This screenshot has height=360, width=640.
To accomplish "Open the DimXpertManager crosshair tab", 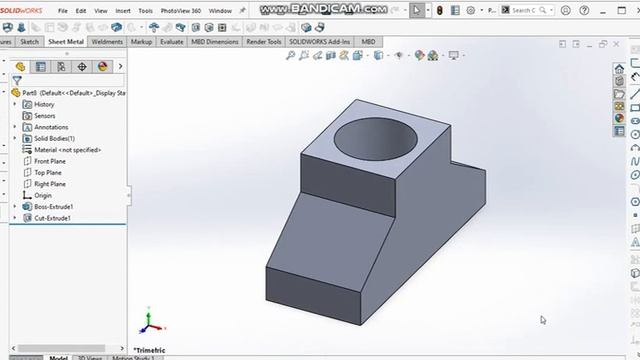I will click(82, 67).
